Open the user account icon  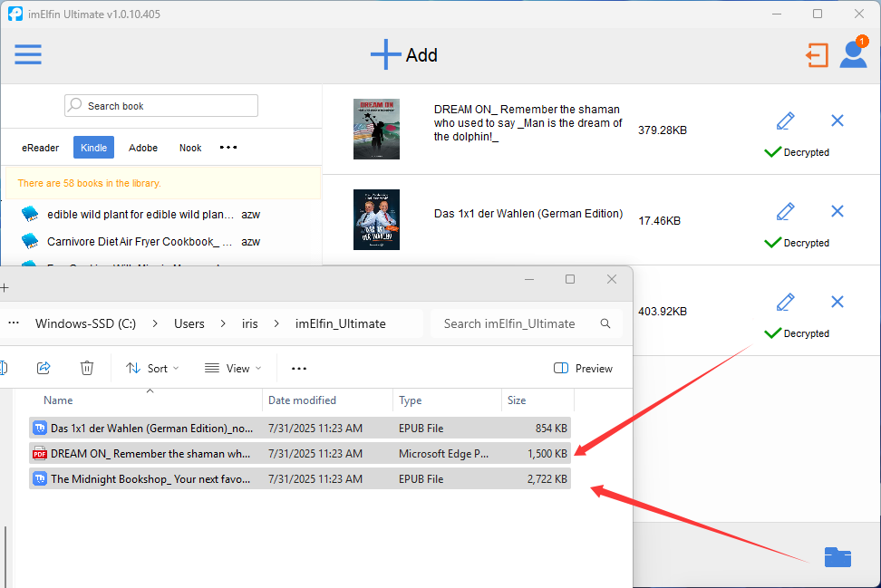[853, 54]
